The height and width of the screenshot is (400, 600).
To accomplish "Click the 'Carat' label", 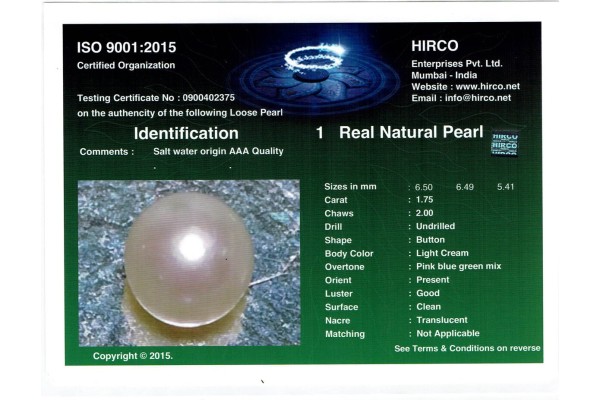I will click(x=336, y=200).
